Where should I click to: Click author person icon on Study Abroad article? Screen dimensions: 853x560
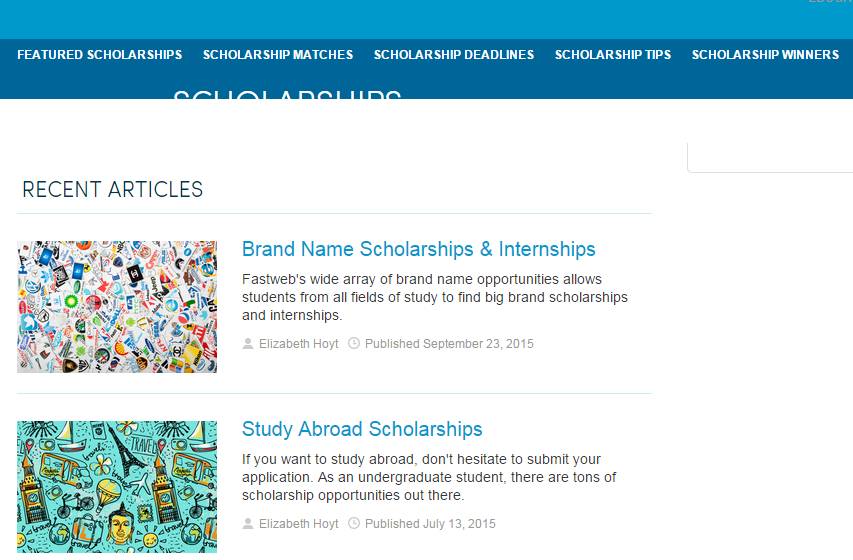click(x=248, y=524)
